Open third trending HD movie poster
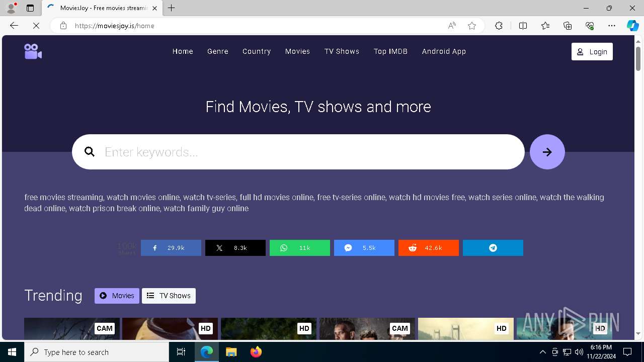644x362 pixels. pos(269,329)
